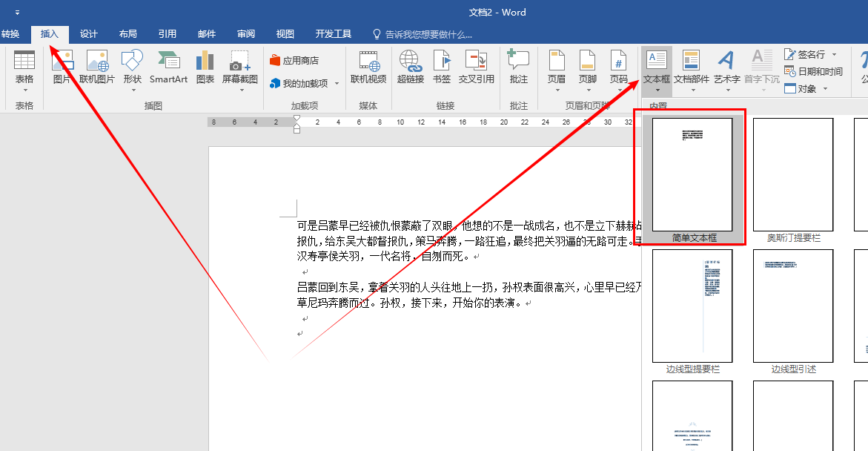
Task: Insert a 超链接 hyperlink
Action: 410,68
